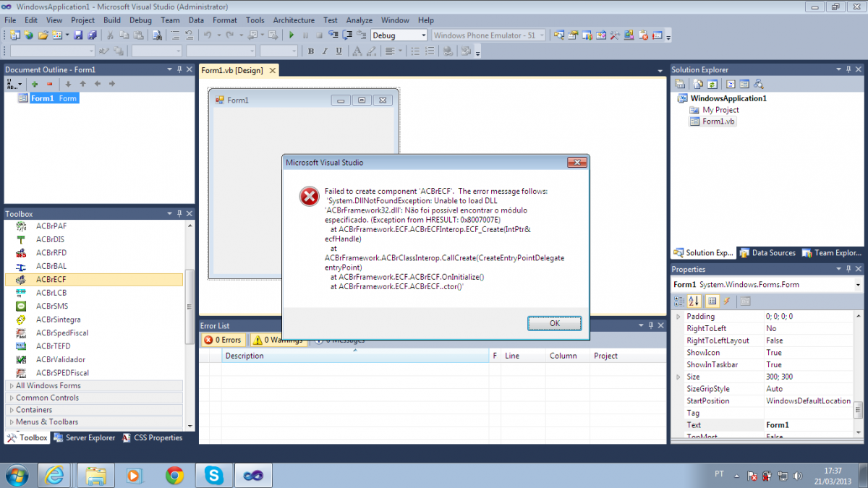Select Form1 in Document Outline
The image size is (868, 488).
[x=54, y=98]
